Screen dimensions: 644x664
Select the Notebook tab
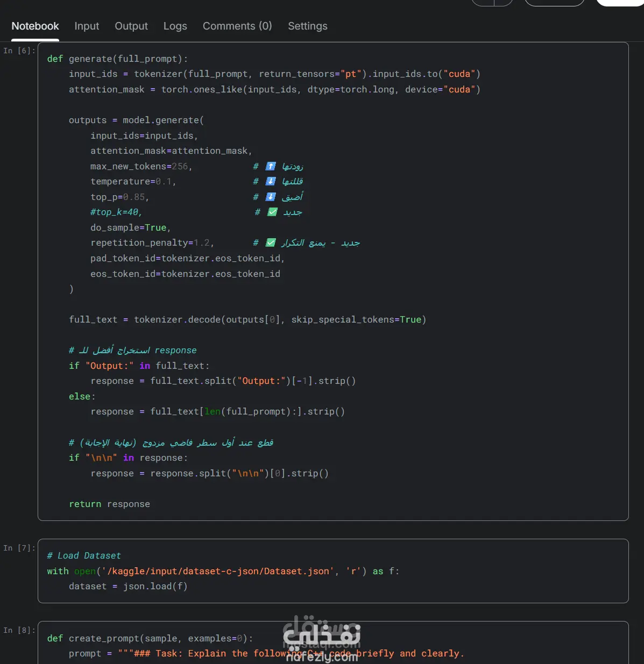pos(35,26)
